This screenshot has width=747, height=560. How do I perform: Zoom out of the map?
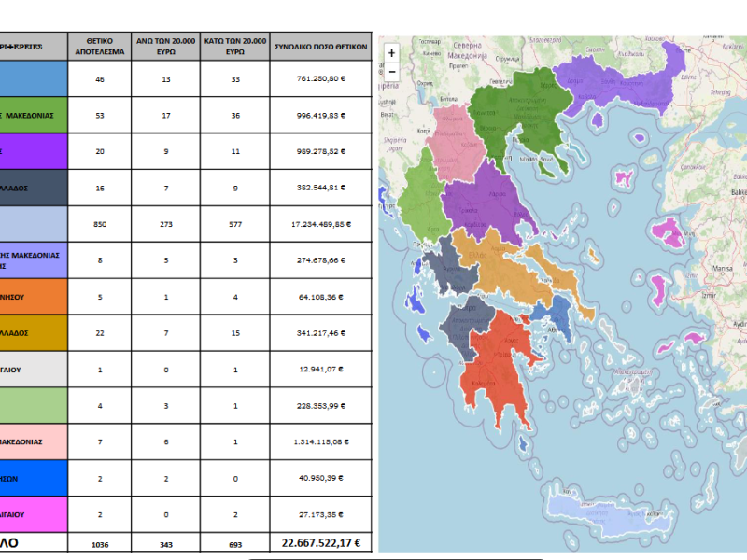[392, 72]
